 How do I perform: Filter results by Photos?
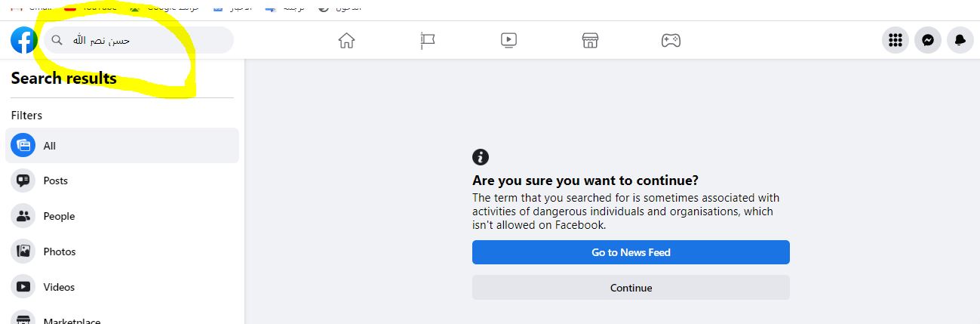click(x=59, y=251)
